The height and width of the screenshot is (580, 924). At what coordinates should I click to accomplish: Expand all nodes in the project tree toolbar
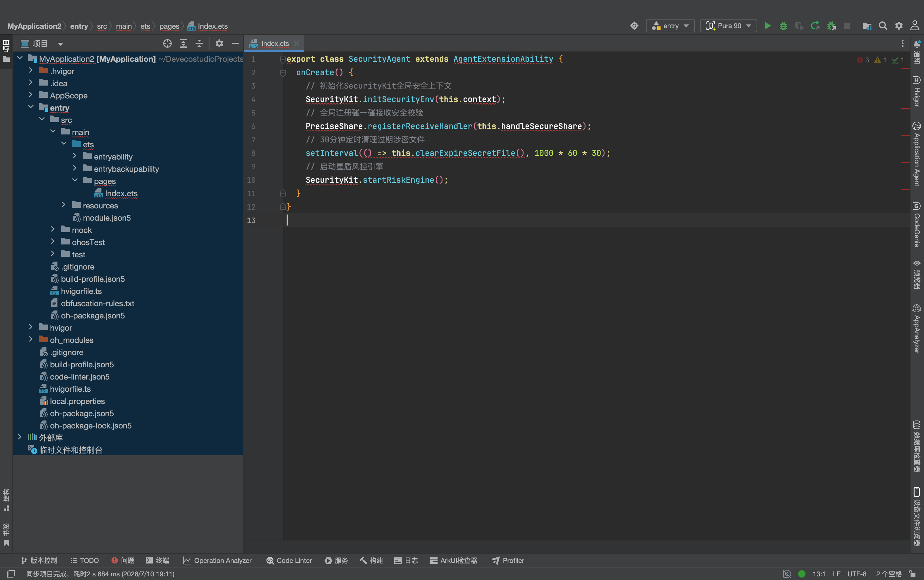(x=183, y=43)
